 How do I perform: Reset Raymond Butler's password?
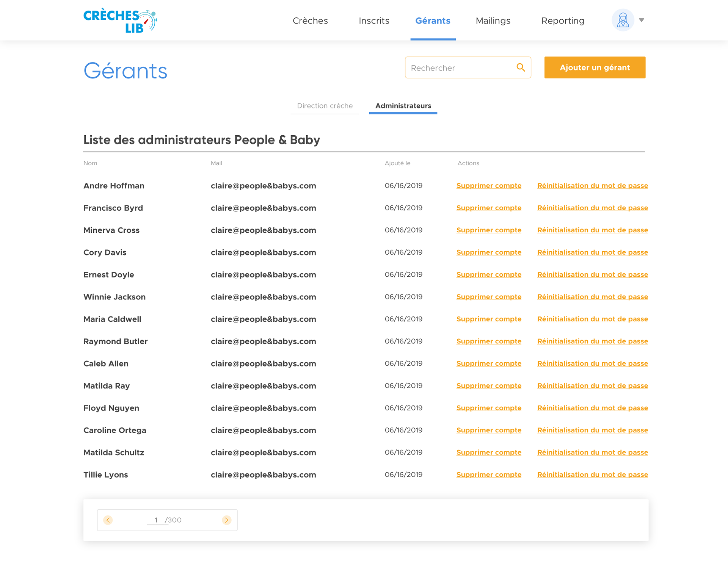(593, 341)
